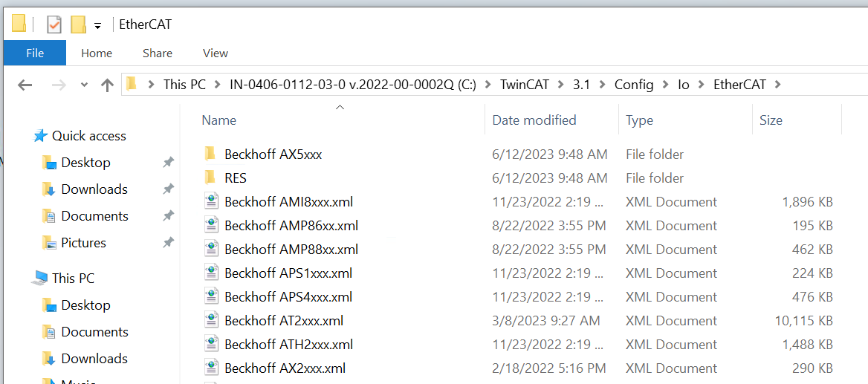
Task: Open Pictures folder in Quick access
Action: (83, 242)
